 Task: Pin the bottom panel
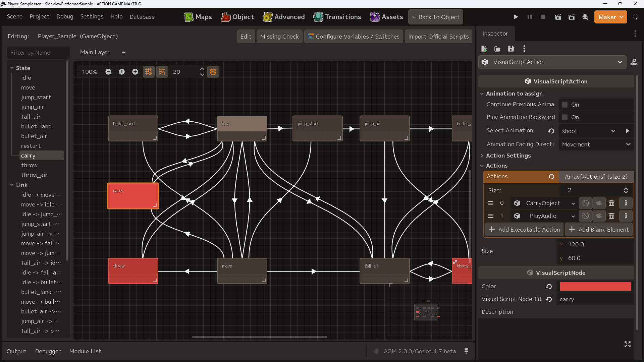466,351
